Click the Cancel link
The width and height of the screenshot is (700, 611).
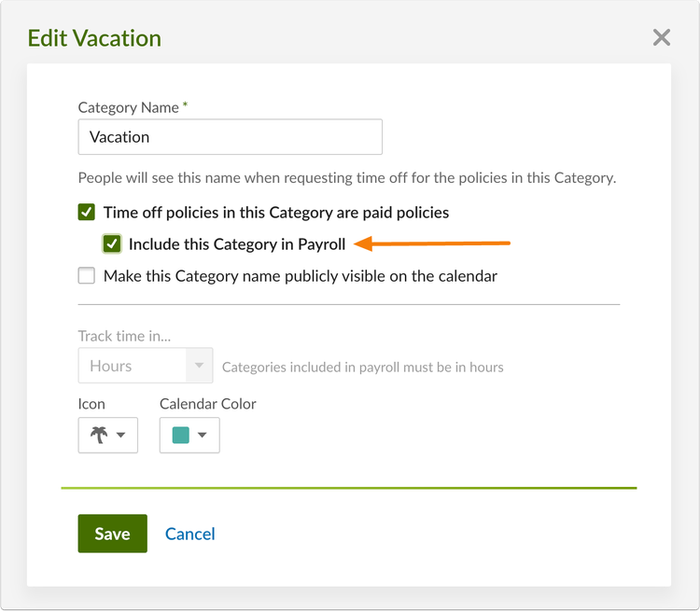click(x=190, y=534)
